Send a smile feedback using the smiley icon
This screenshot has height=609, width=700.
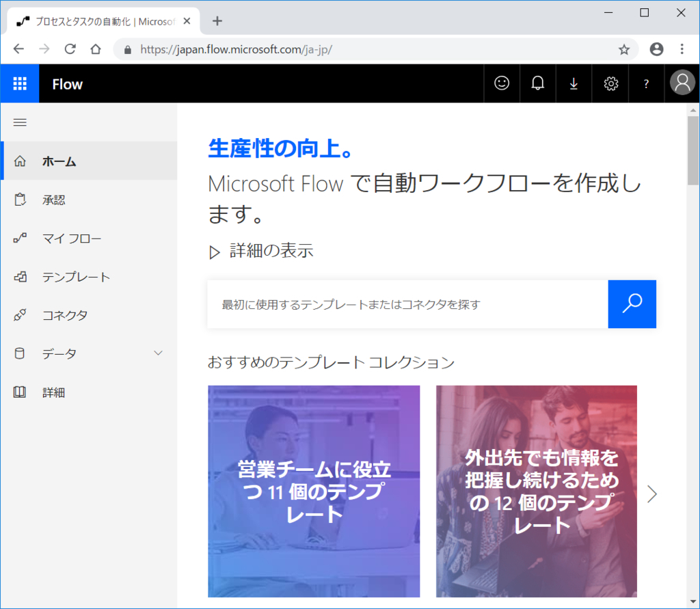tap(502, 83)
